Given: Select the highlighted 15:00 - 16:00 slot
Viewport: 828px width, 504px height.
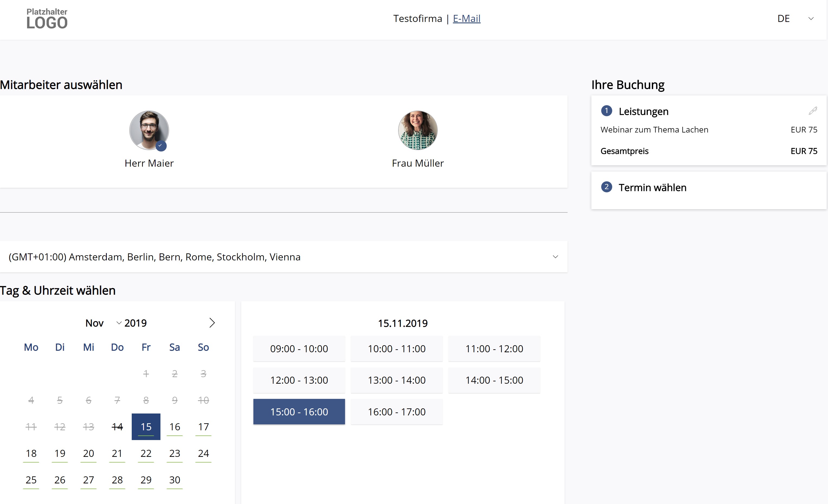Looking at the screenshot, I should click(x=299, y=412).
